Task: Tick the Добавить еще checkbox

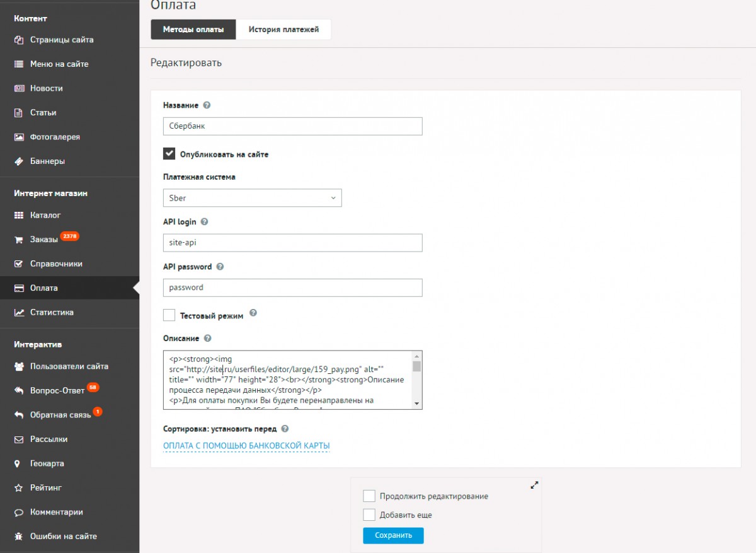Action: point(369,515)
